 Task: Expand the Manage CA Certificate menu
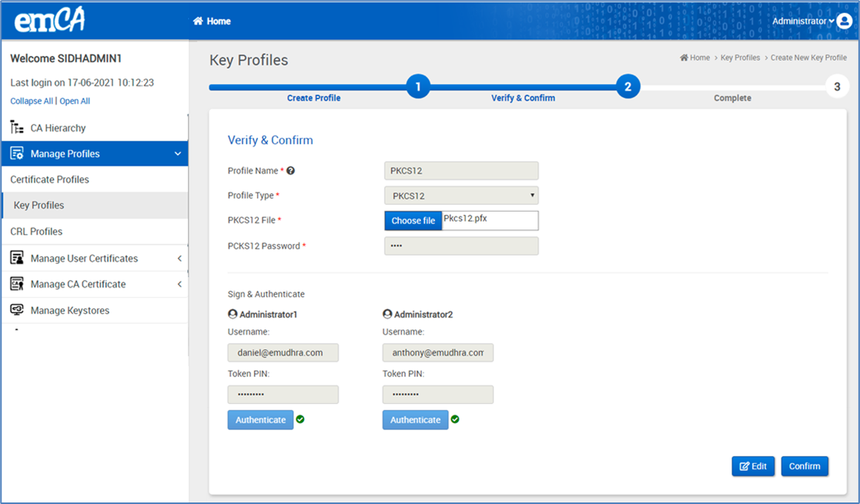click(179, 284)
